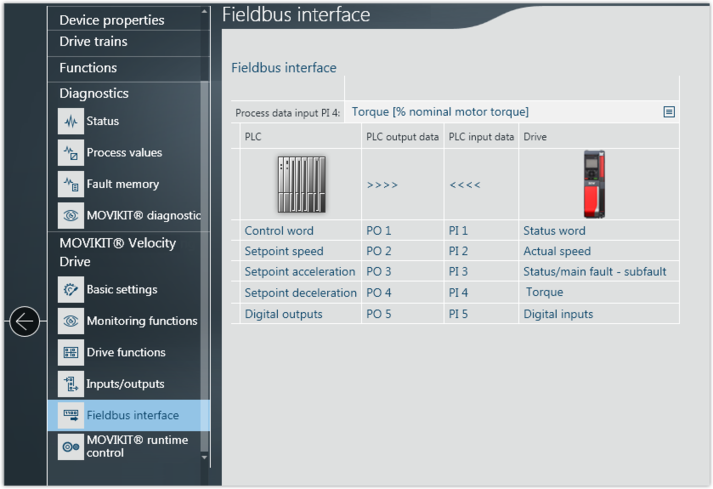Click the Drive functions icon
Screen dimensions: 713x489
click(x=70, y=352)
